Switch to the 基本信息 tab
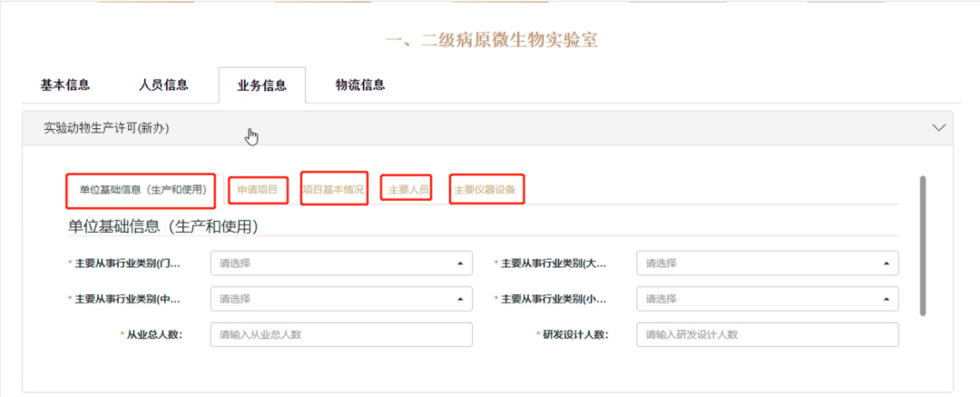 tap(64, 85)
